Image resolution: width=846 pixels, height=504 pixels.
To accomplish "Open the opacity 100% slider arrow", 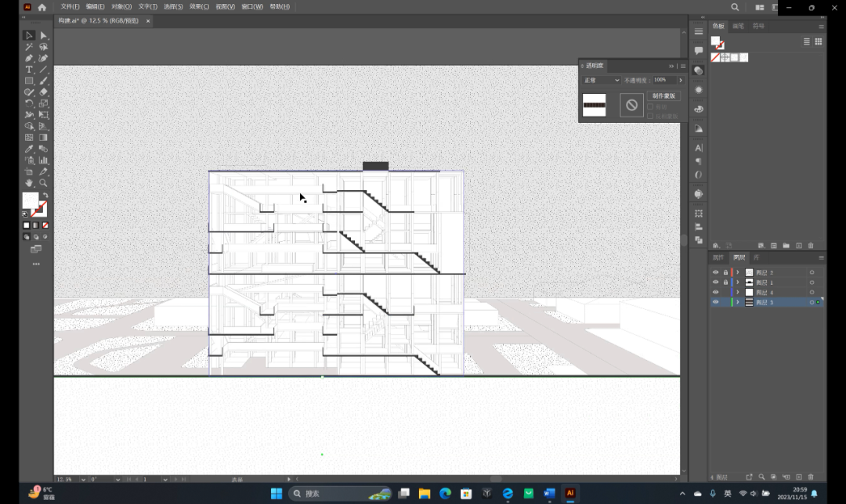I will point(681,81).
